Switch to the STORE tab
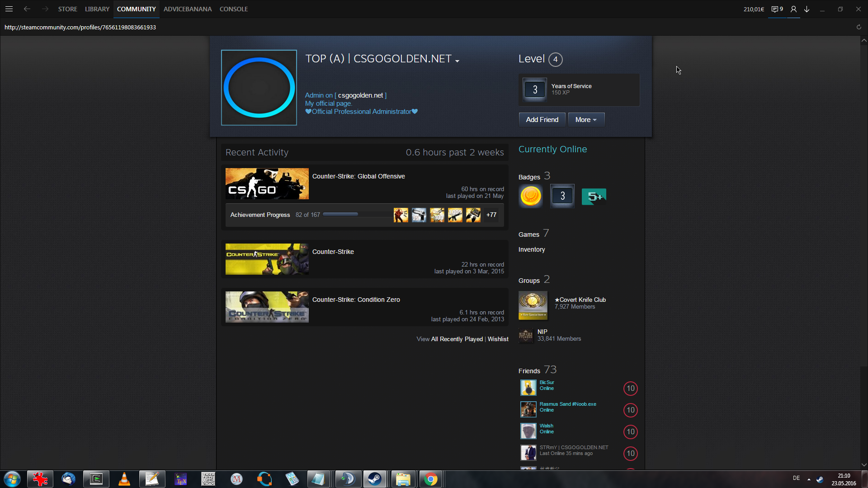868x488 pixels. [67, 9]
